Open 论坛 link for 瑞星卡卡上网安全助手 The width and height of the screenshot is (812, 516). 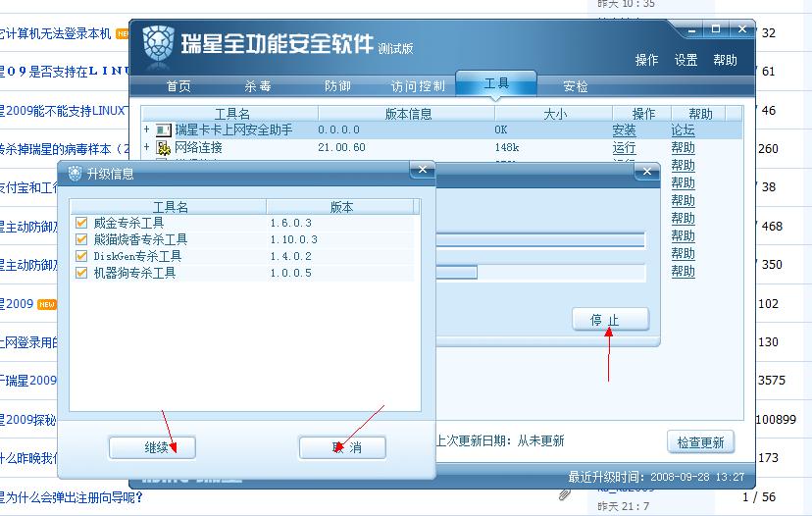(x=684, y=130)
